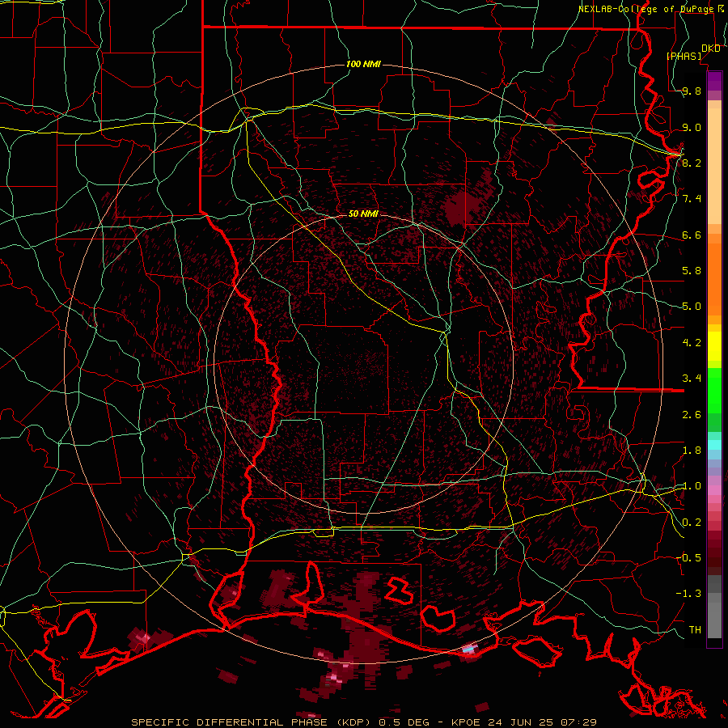This screenshot has height=728, width=728.
Task: Select the cyan band of the color bar
Action: (x=714, y=444)
